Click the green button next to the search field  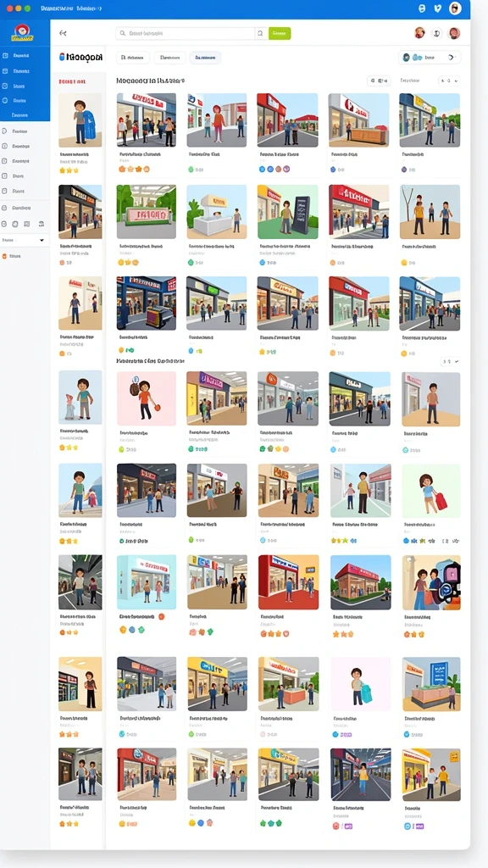pos(280,33)
